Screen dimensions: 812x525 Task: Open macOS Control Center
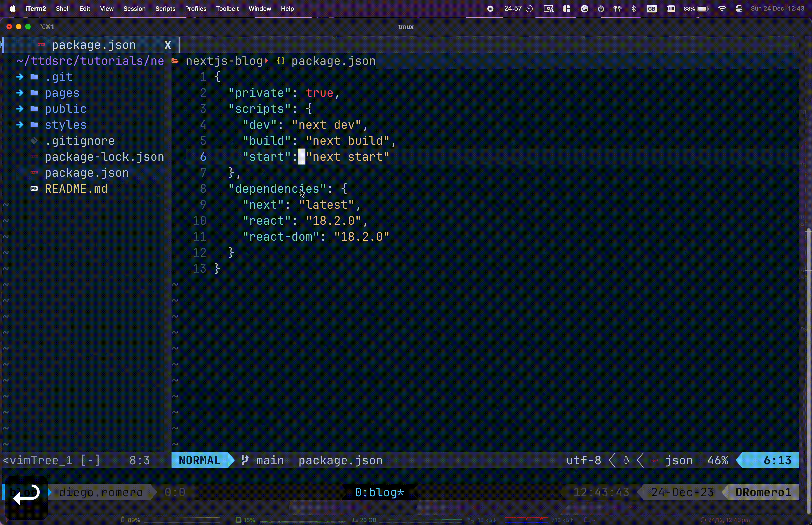coord(739,9)
